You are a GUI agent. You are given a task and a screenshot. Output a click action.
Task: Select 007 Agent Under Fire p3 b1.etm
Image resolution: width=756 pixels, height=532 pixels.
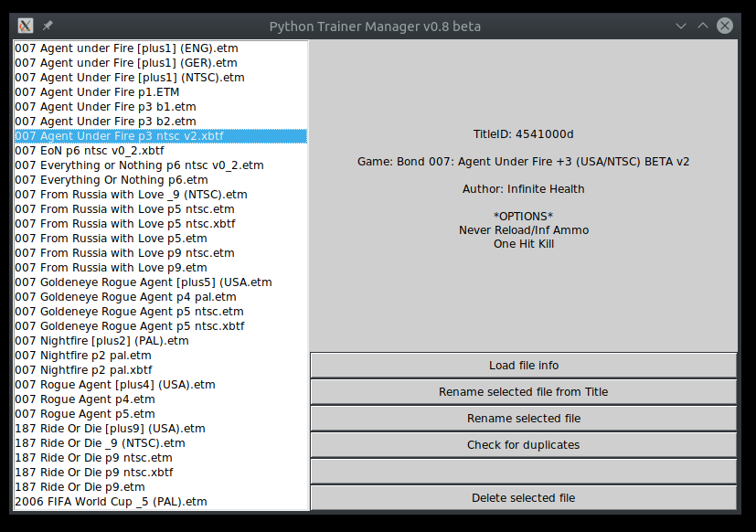tap(161, 107)
